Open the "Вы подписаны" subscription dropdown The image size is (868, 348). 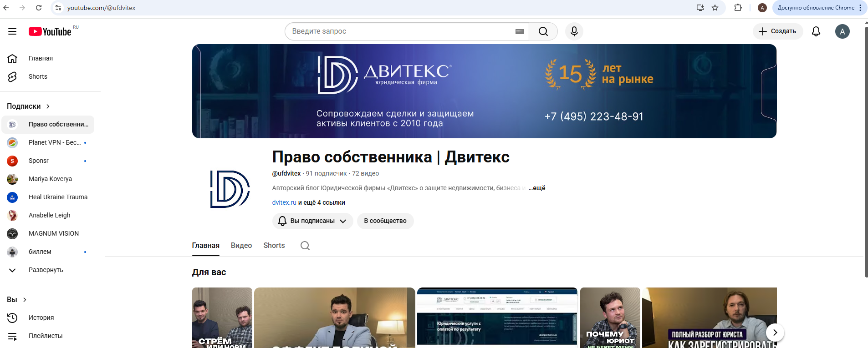point(312,221)
